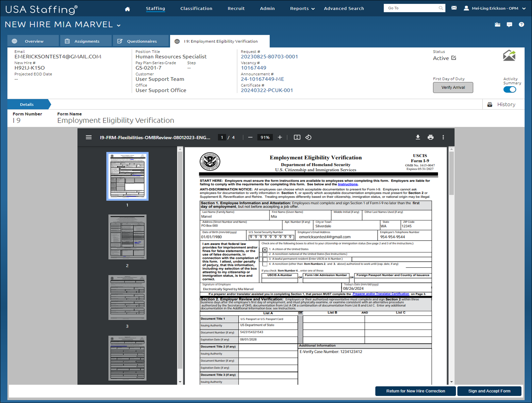This screenshot has height=403, width=532.
Task: Zoom out the PDF with minus
Action: [x=250, y=137]
